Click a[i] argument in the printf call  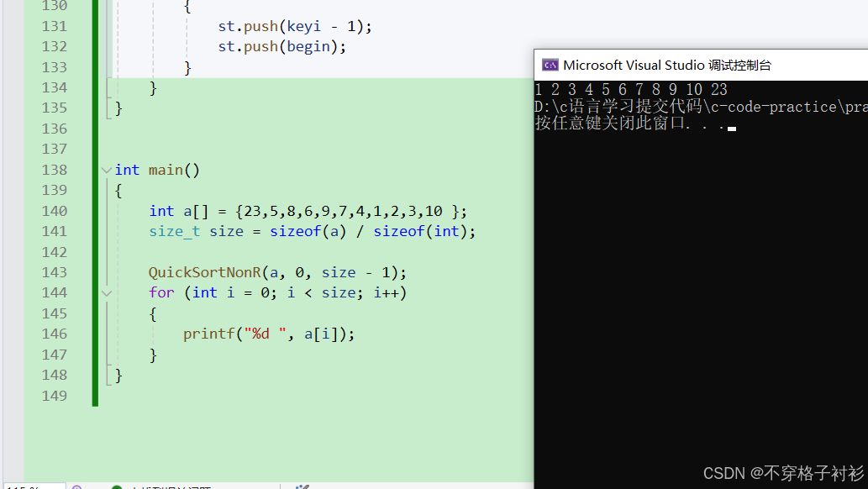[321, 334]
